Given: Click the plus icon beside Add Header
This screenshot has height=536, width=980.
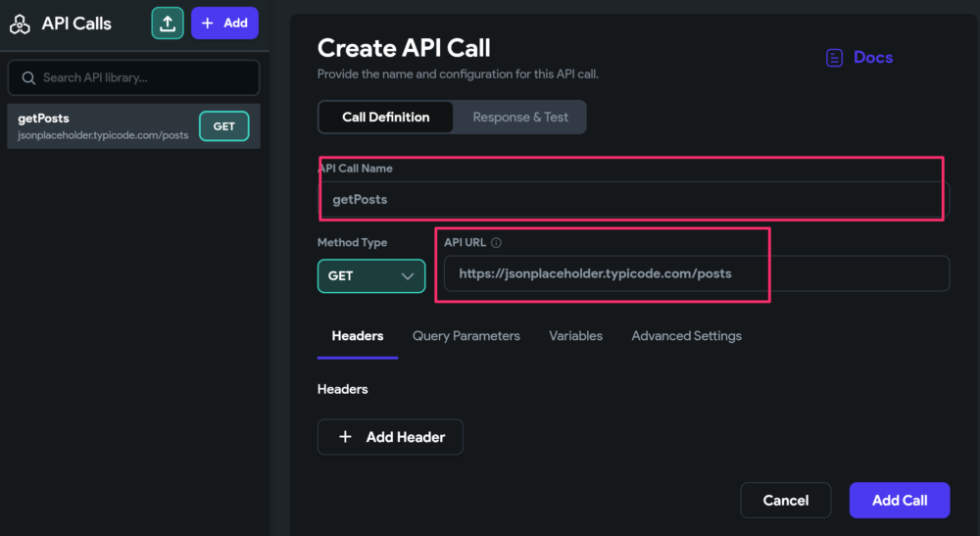Looking at the screenshot, I should coord(345,437).
